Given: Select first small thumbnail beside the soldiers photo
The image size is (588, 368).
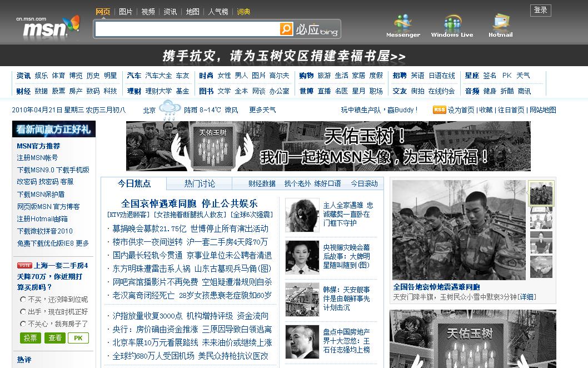Looking at the screenshot, I should click(541, 193).
